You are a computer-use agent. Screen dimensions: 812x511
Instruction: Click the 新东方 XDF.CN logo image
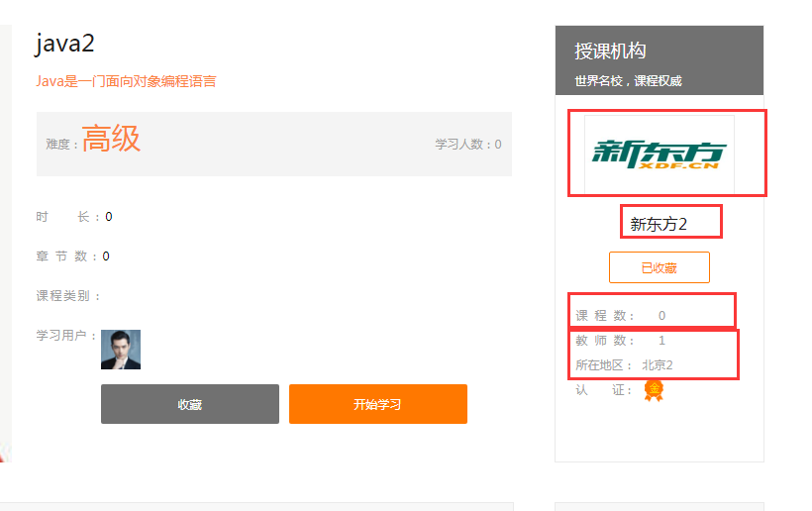click(x=660, y=154)
